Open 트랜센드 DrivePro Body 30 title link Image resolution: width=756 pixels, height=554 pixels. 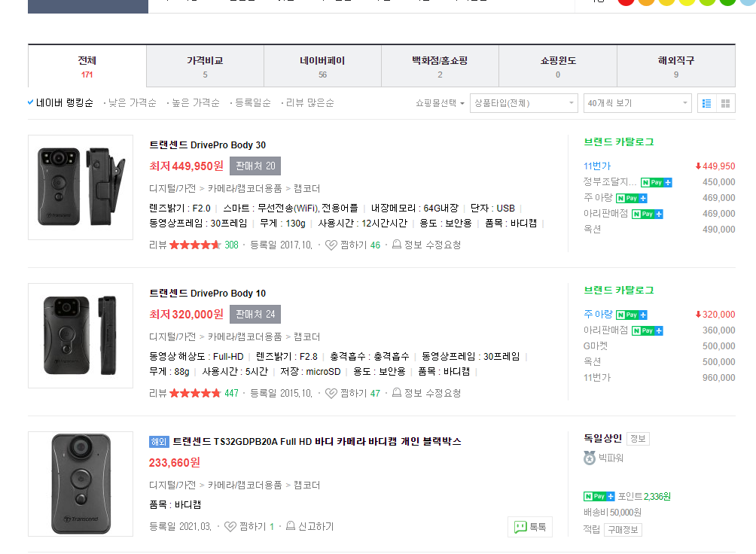tap(207, 145)
